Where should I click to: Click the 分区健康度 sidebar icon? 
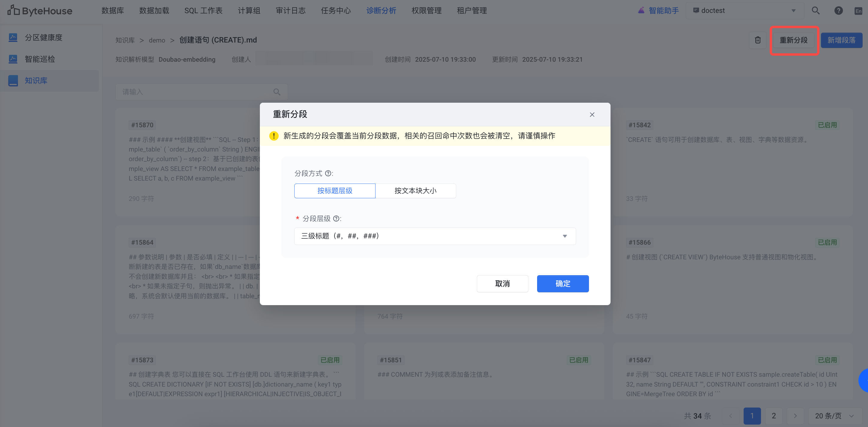click(x=13, y=37)
